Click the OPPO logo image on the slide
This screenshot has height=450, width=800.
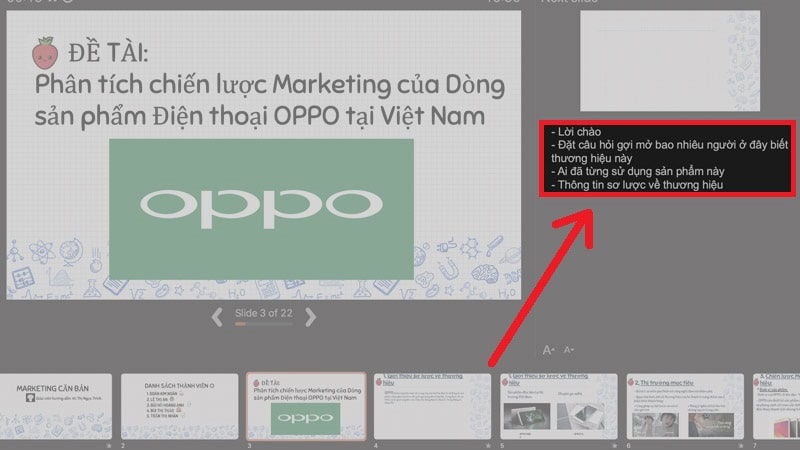pyautogui.click(x=261, y=209)
